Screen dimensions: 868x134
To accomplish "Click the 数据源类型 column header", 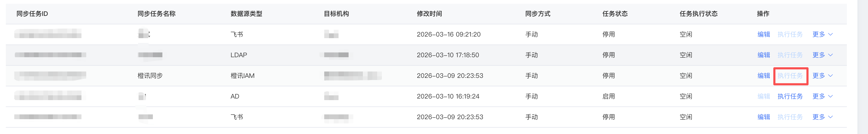I will (x=246, y=14).
